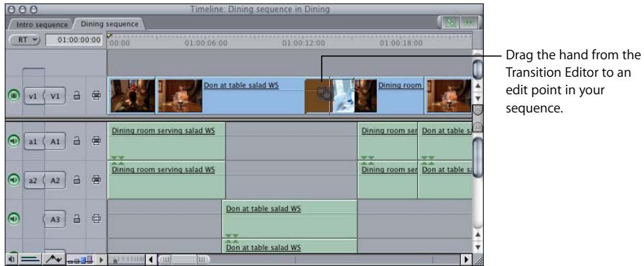
Task: Select the Dining sequence tab
Action: pyautogui.click(x=109, y=24)
